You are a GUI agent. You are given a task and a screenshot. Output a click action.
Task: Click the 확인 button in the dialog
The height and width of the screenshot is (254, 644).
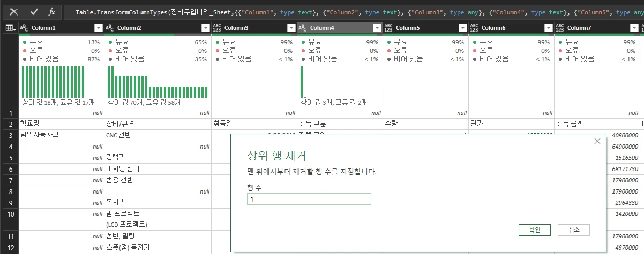point(534,229)
